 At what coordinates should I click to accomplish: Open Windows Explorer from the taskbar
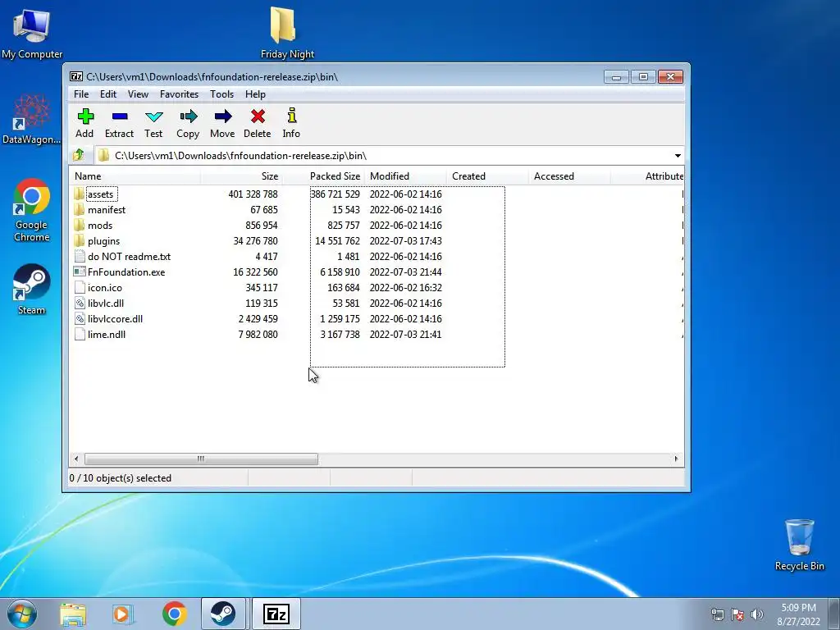(x=73, y=614)
